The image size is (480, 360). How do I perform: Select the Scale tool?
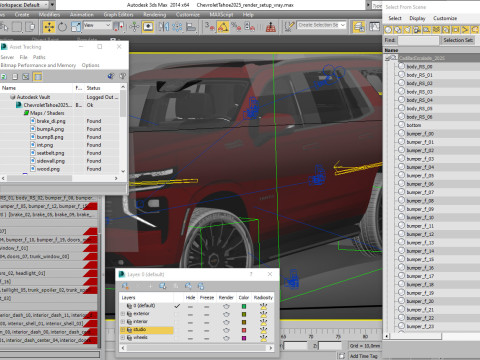tap(76, 27)
